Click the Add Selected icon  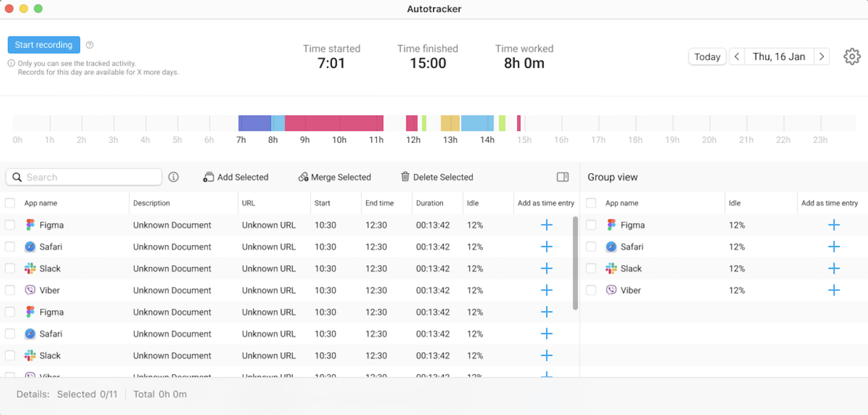pyautogui.click(x=208, y=177)
